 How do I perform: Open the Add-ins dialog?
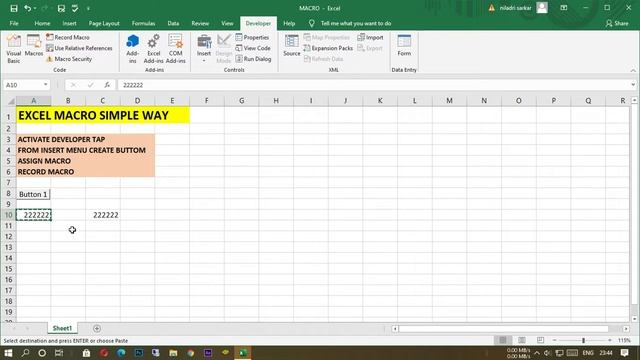pos(132,49)
